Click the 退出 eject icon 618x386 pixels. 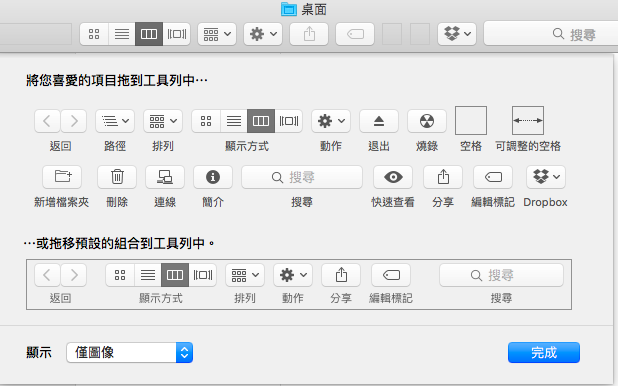pyautogui.click(x=379, y=121)
